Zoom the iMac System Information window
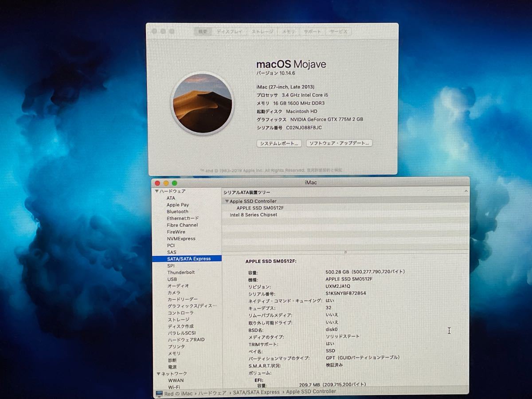Screen dimensions: 532x399 tap(175, 183)
